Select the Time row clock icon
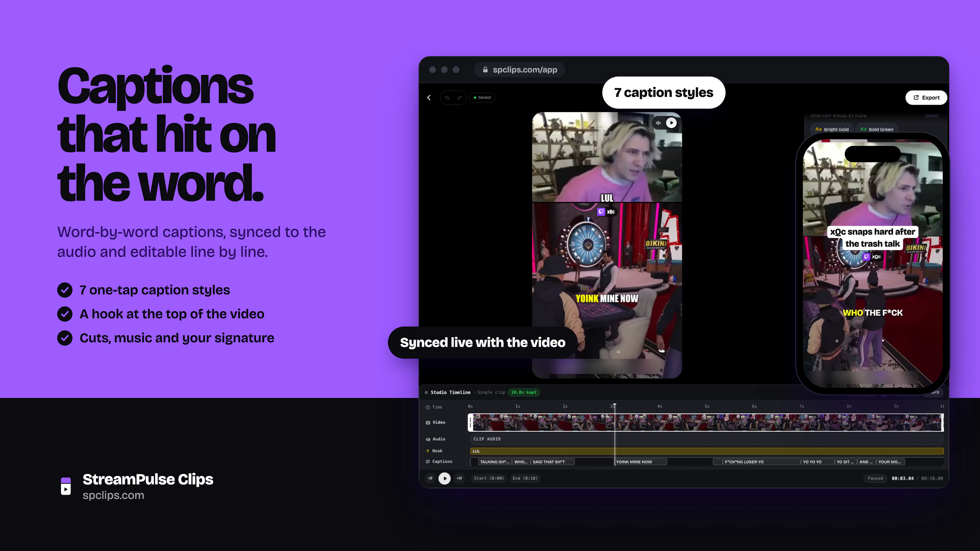This screenshot has width=980, height=551. (428, 407)
